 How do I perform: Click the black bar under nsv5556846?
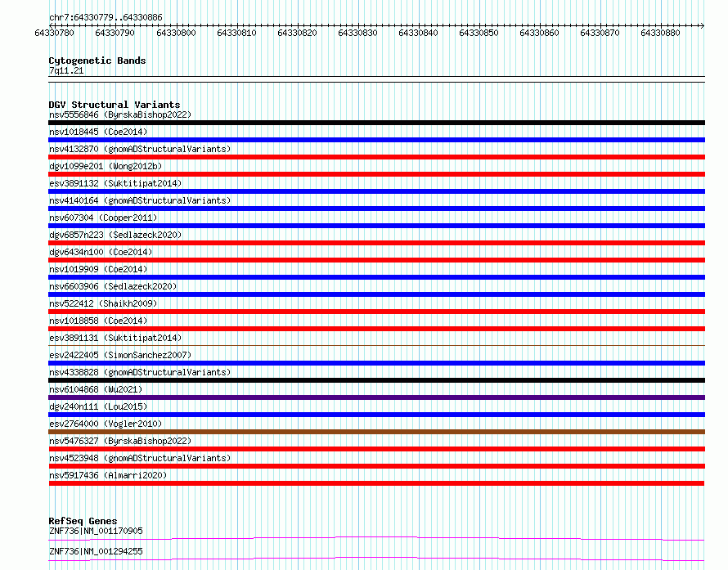point(376,123)
